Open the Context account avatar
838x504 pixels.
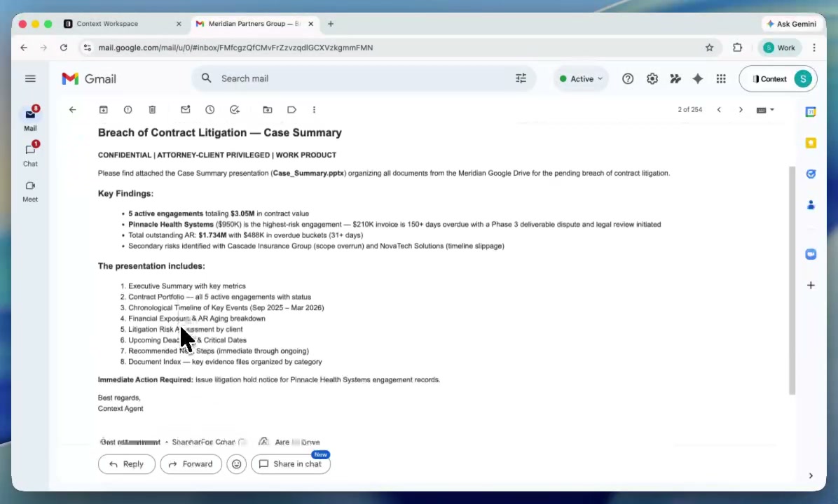803,78
